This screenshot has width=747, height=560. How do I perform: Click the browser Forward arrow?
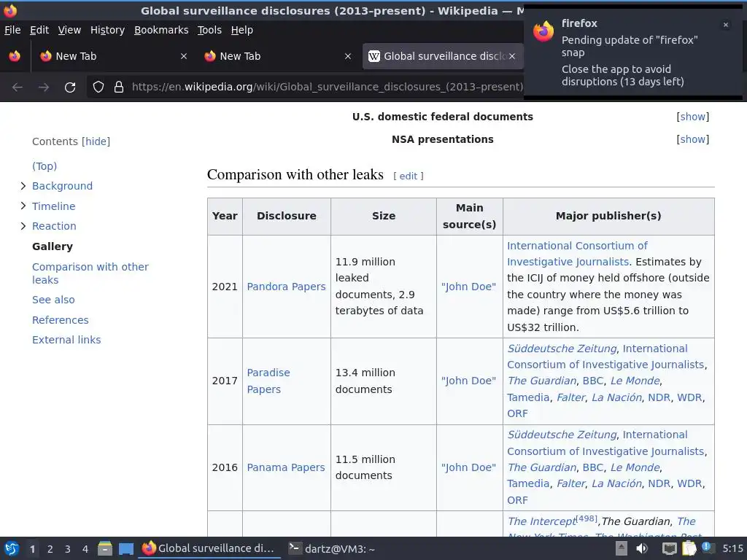pyautogui.click(x=44, y=87)
